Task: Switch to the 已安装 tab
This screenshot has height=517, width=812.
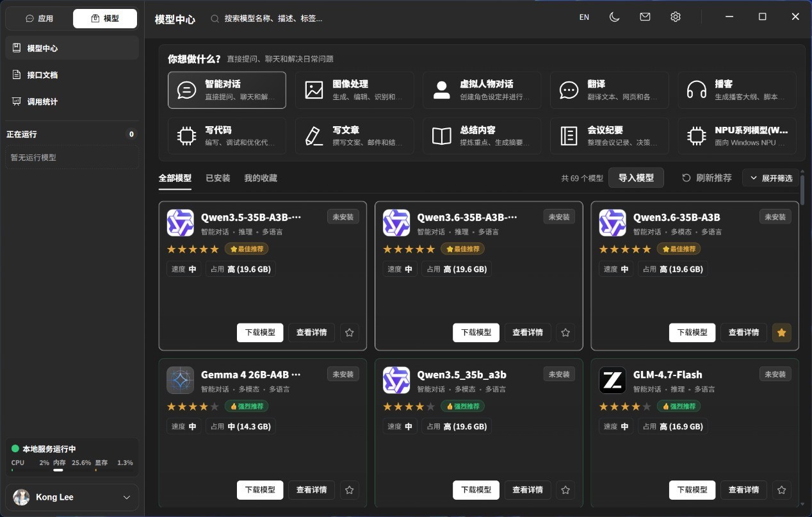Action: point(218,178)
